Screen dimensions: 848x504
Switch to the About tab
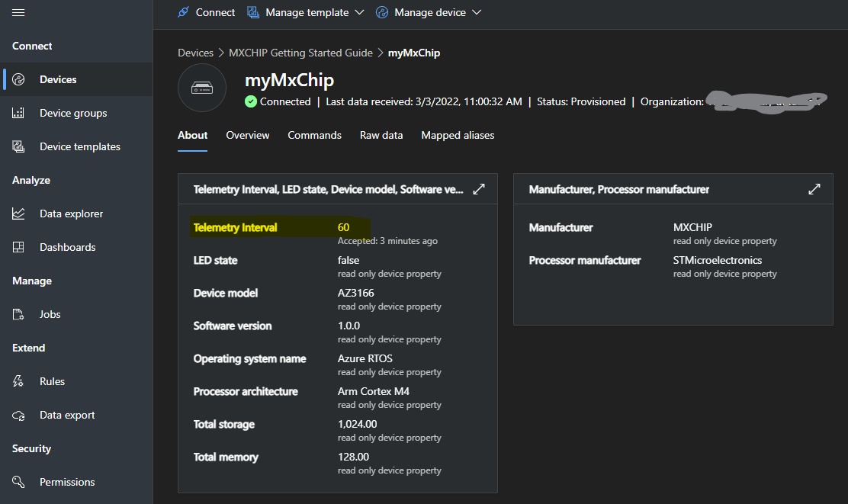click(192, 135)
